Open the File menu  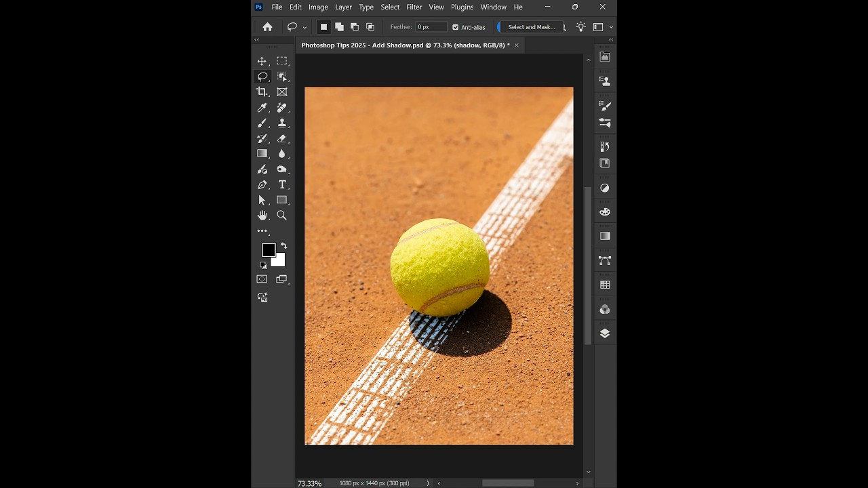277,7
